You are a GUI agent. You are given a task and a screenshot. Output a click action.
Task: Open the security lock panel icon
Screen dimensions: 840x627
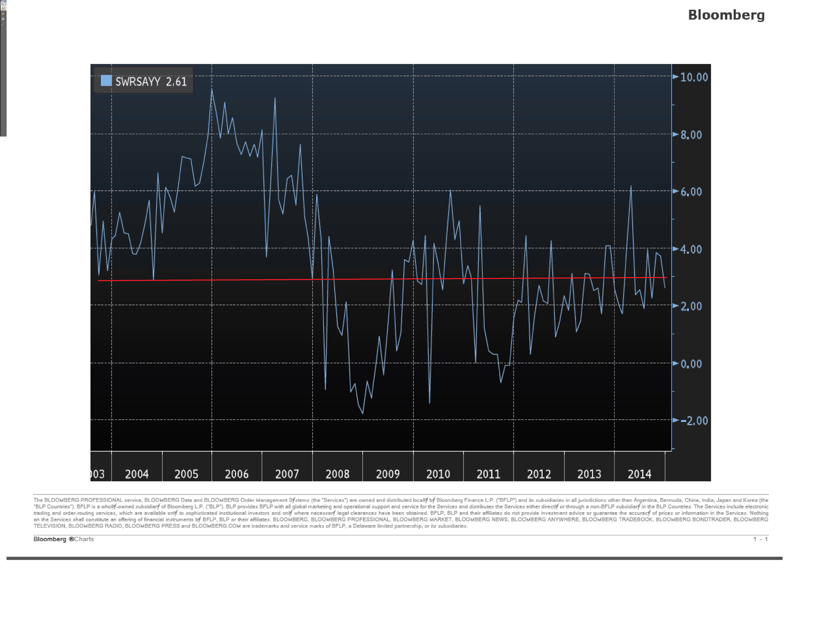coord(3,14)
